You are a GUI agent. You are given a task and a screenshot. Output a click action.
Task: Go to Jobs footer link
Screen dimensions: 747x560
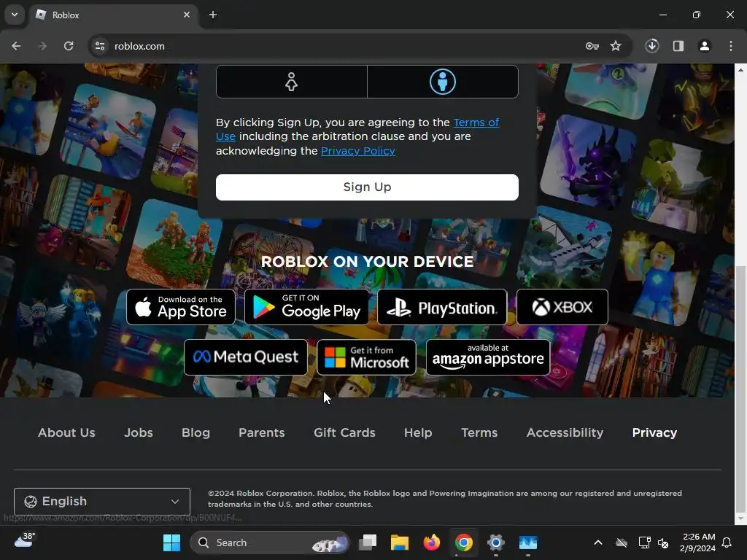[139, 432]
